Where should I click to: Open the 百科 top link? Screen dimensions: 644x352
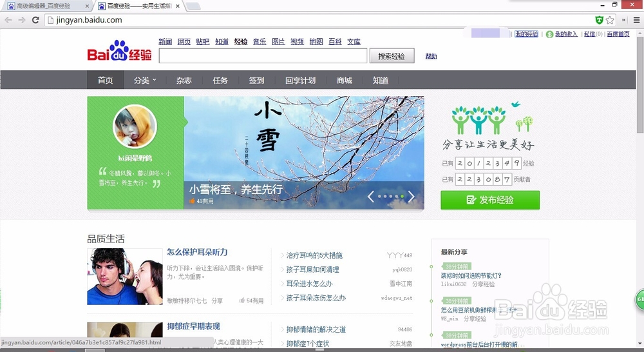pos(335,41)
